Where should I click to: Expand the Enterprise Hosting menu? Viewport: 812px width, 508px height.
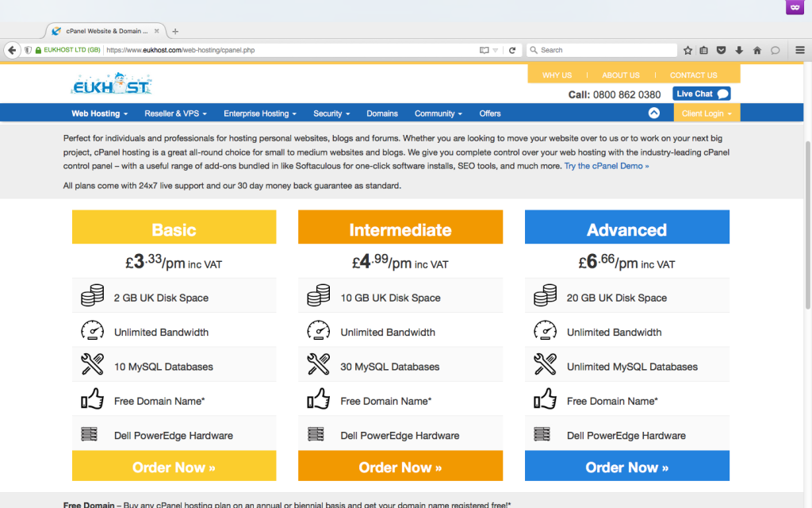click(260, 114)
